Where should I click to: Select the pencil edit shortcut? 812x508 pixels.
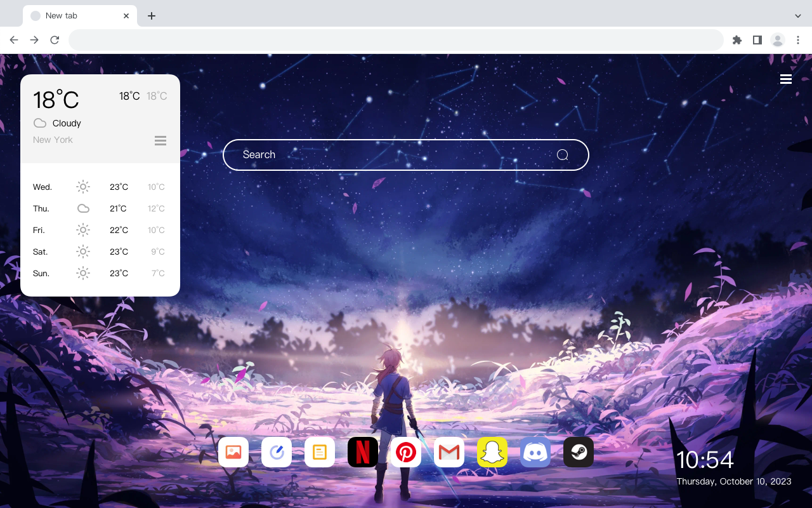click(277, 452)
